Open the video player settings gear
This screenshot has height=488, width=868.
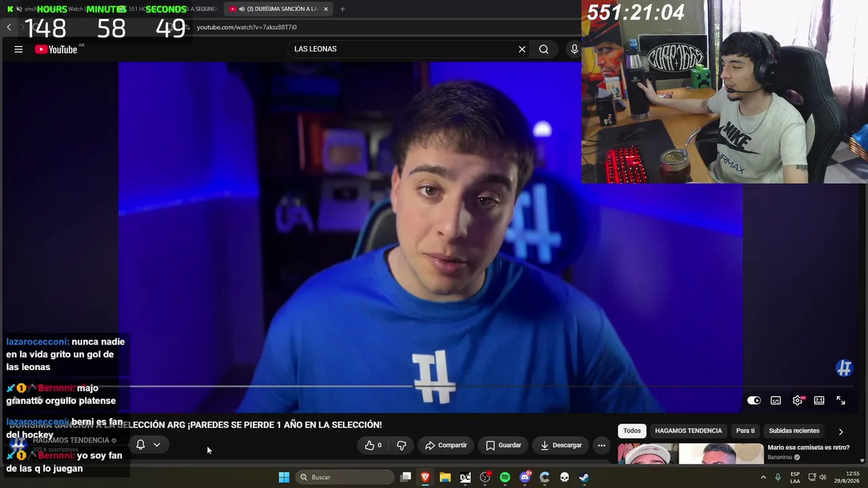pos(797,401)
